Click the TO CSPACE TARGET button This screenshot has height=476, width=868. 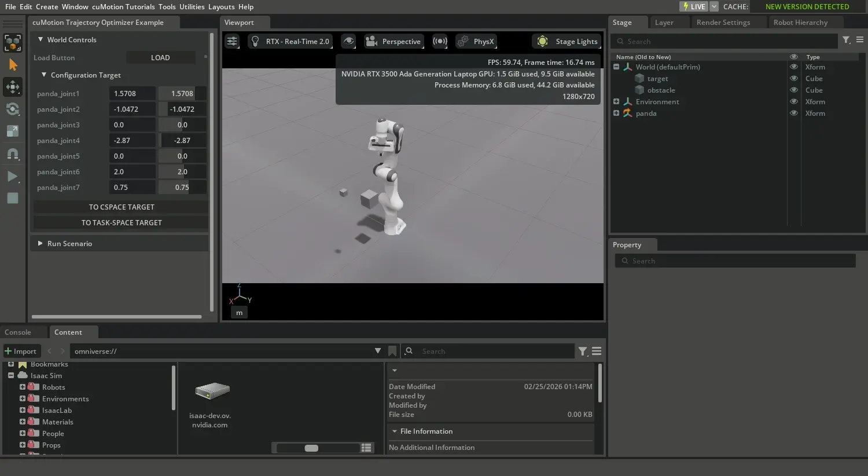[121, 207]
